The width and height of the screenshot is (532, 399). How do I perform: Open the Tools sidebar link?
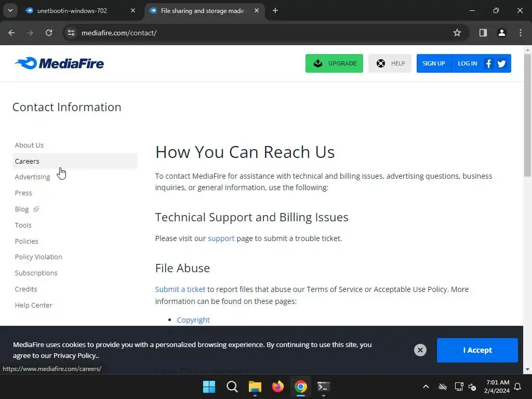point(23,225)
